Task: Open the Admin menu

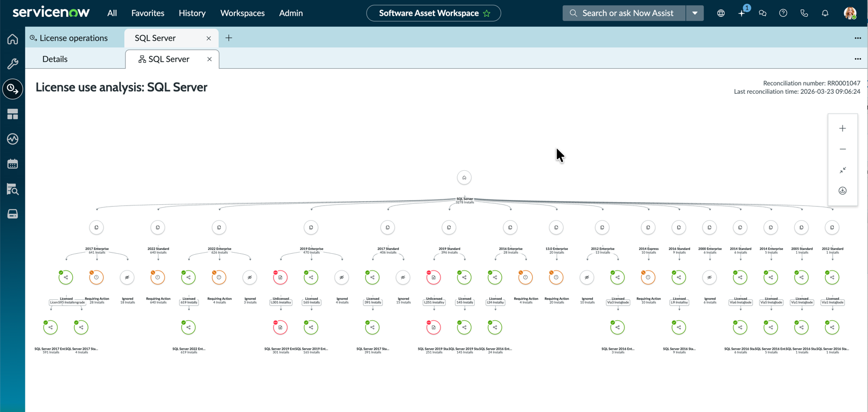Action: [291, 13]
